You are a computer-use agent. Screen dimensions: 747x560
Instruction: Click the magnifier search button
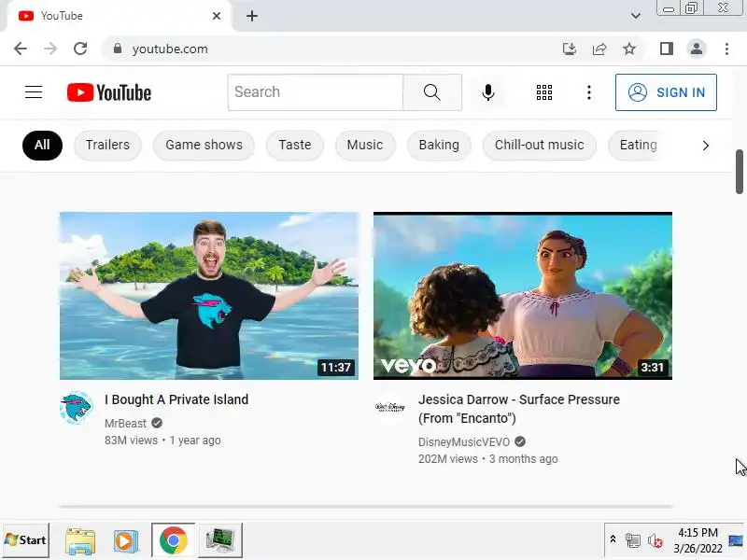tap(432, 92)
